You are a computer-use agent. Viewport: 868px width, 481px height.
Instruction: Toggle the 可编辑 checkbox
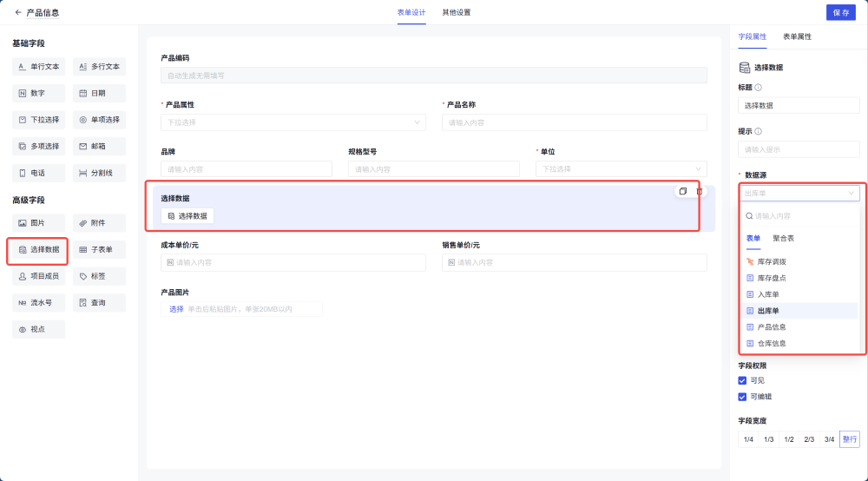pos(742,397)
